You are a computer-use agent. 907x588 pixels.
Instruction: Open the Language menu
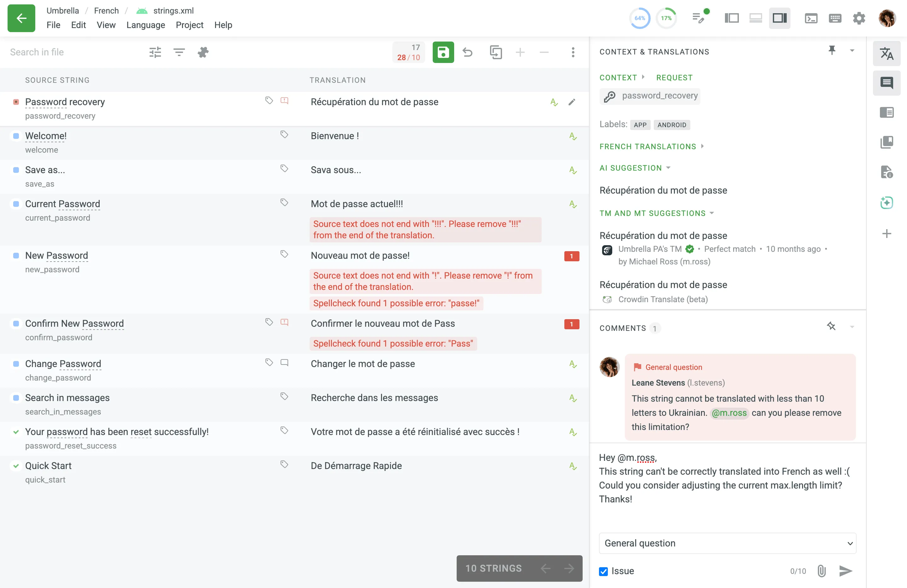pyautogui.click(x=145, y=25)
